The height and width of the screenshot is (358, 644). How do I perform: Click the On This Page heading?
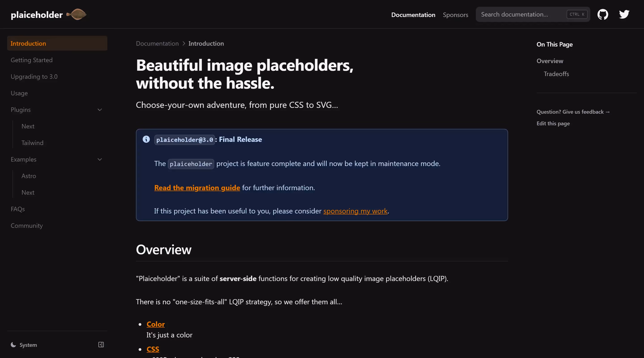click(x=555, y=44)
